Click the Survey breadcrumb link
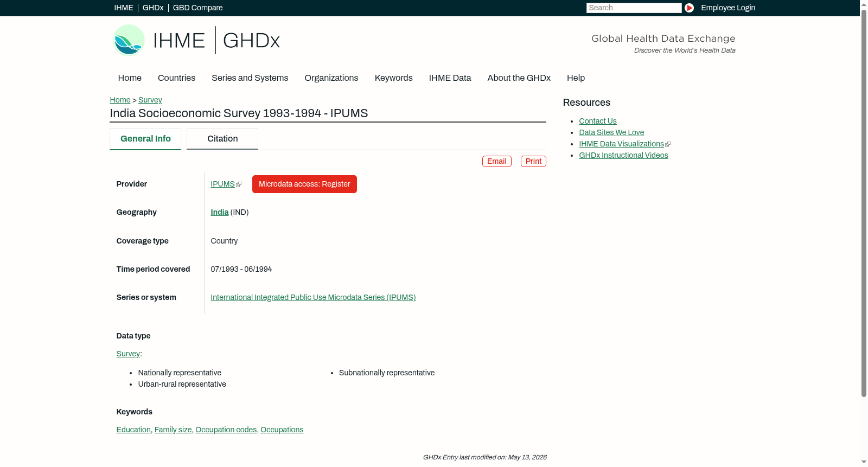Viewport: 868px width, 467px height. [150, 100]
